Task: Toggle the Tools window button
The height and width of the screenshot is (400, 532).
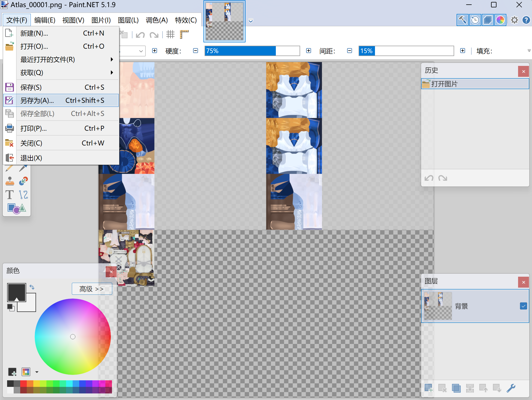Action: tap(462, 20)
